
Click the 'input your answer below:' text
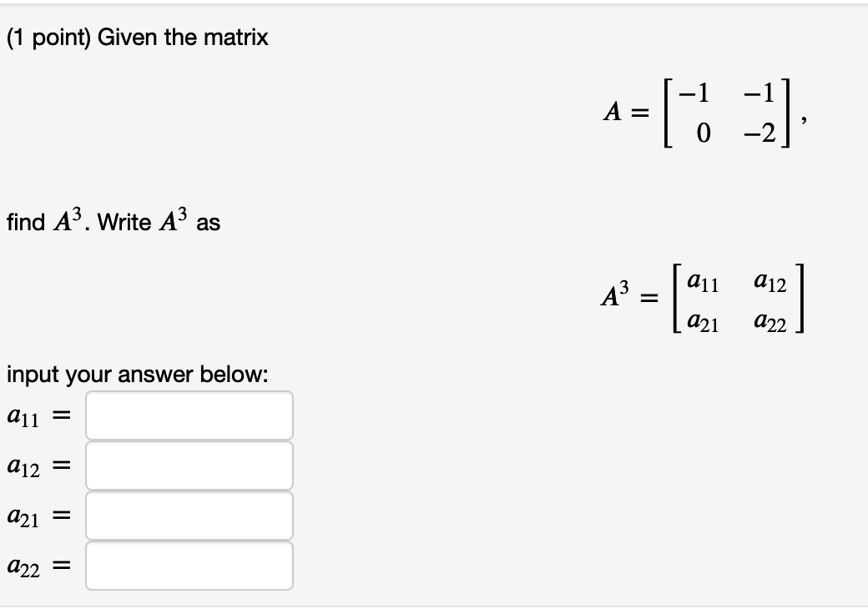pyautogui.click(x=137, y=375)
